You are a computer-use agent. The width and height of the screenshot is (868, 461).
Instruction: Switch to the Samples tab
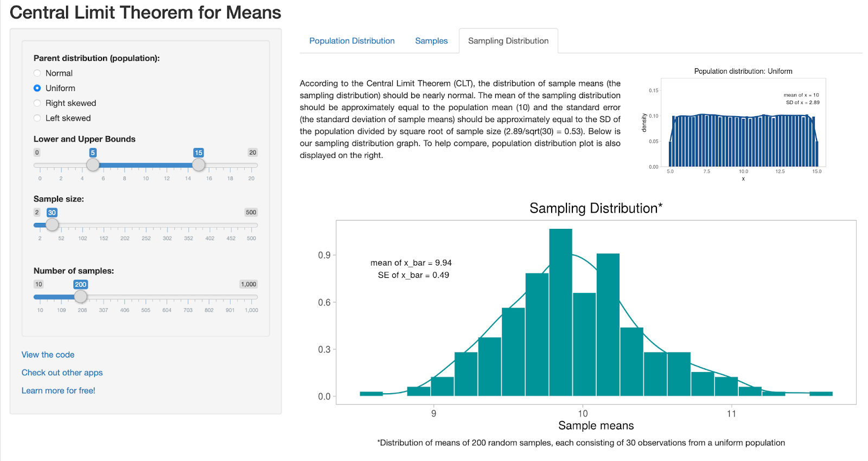click(x=431, y=41)
